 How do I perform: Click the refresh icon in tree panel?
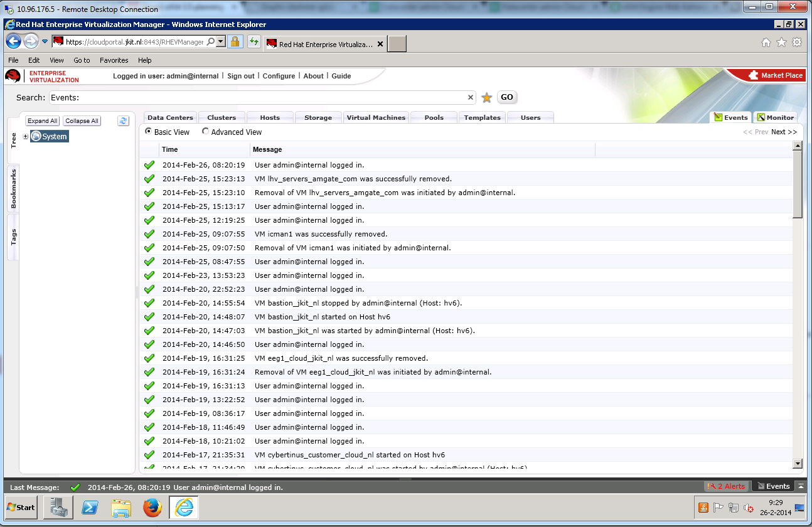123,121
